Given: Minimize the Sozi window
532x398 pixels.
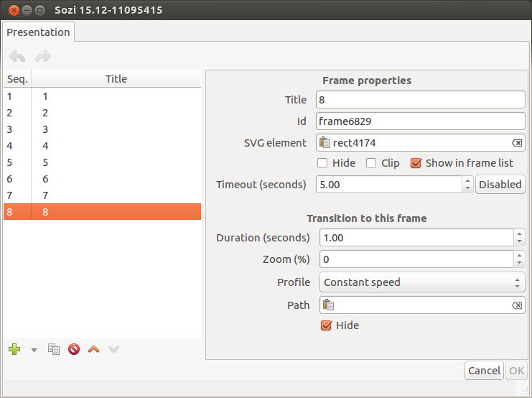Looking at the screenshot, I should 27,10.
